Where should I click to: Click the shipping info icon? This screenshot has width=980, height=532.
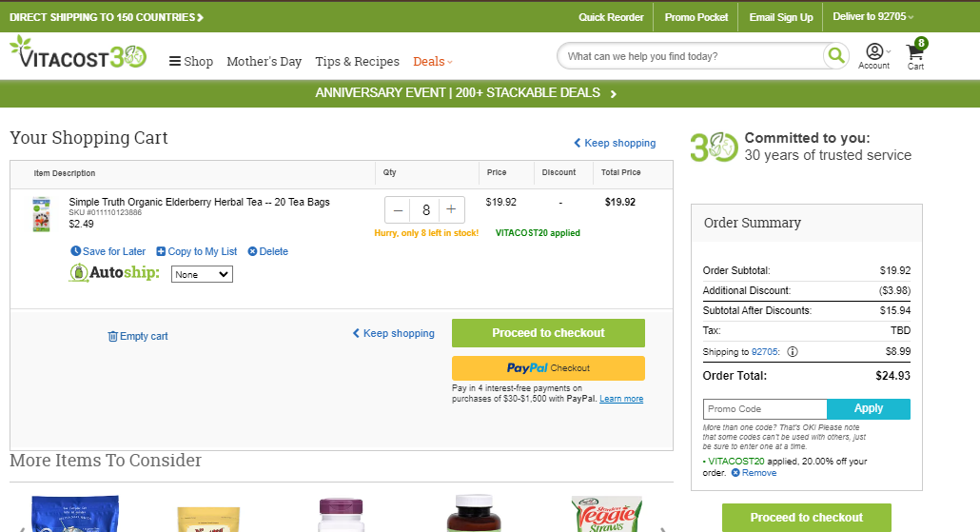pos(793,351)
